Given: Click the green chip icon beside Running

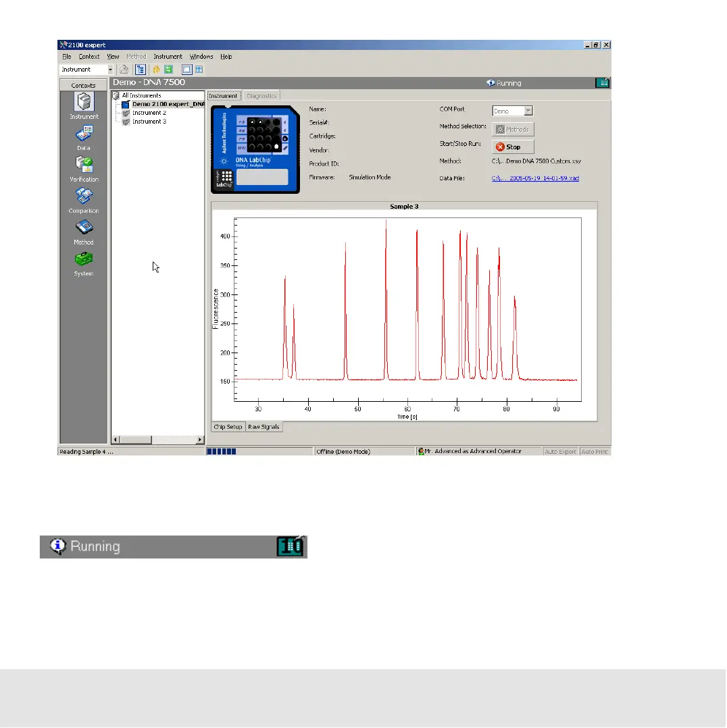Looking at the screenshot, I should (x=602, y=82).
